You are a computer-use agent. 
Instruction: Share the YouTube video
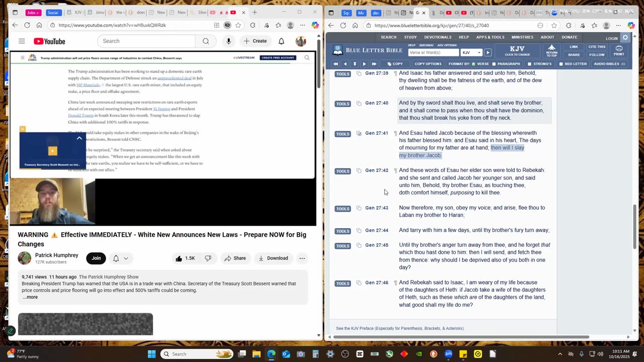click(x=235, y=258)
